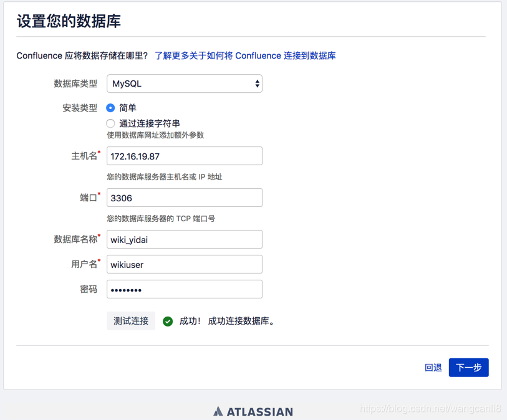Click the green success checkmark icon
Image resolution: width=507 pixels, height=420 pixels.
pyautogui.click(x=168, y=322)
